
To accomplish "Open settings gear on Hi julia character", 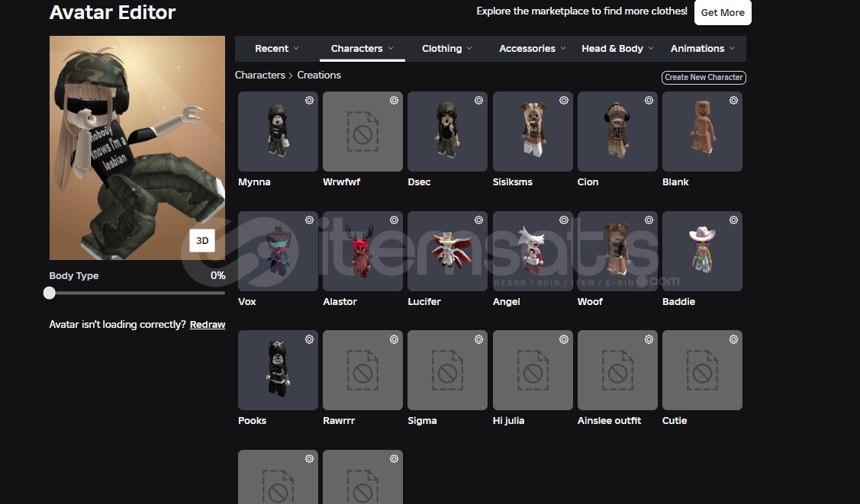I will [x=564, y=339].
